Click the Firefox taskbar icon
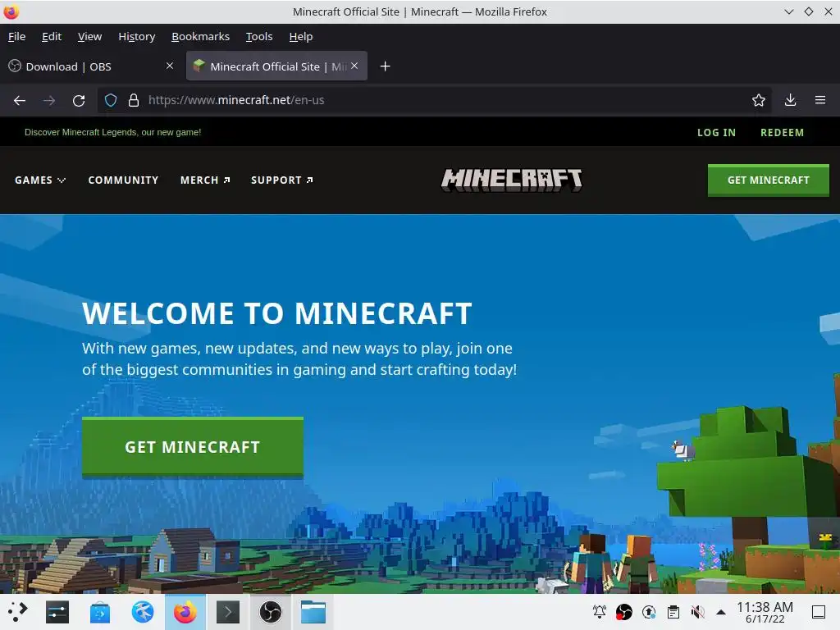The width and height of the screenshot is (840, 630). tap(185, 612)
